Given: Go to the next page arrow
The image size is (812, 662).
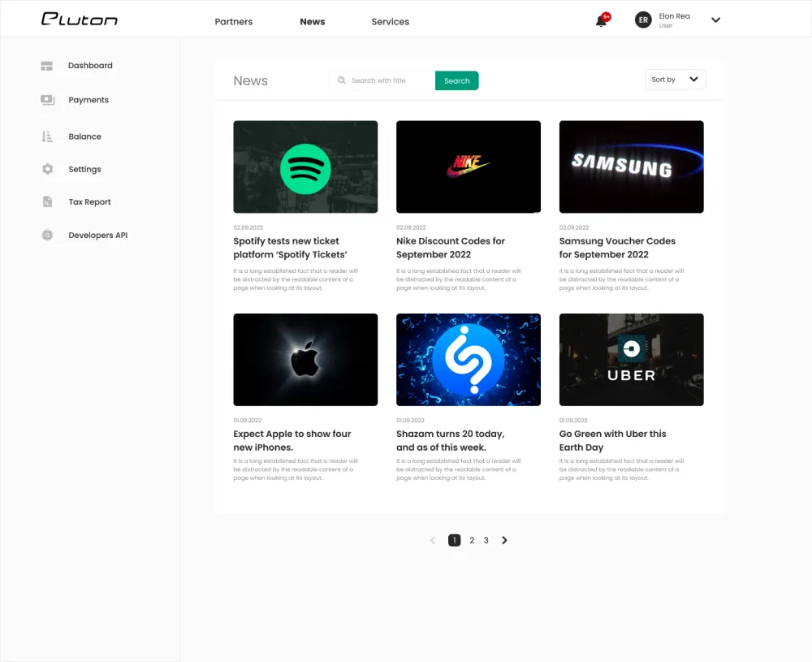Looking at the screenshot, I should coord(504,540).
